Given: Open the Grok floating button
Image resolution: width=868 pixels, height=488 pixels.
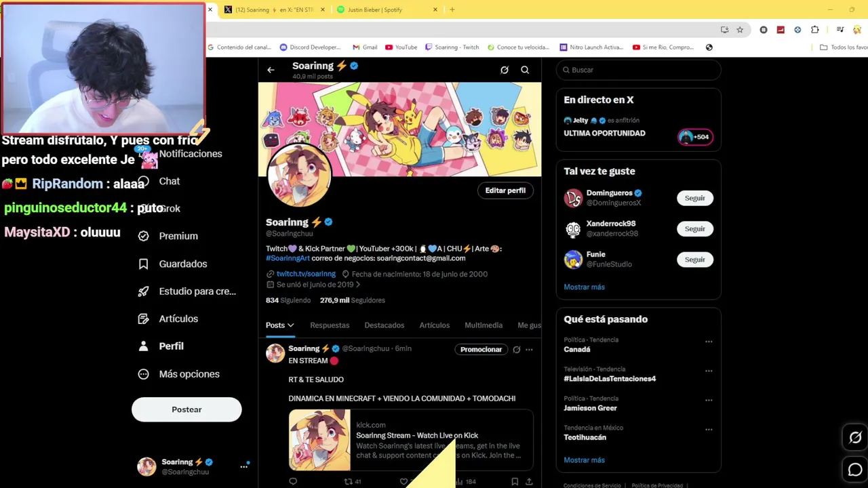Looking at the screenshot, I should pyautogui.click(x=855, y=438).
